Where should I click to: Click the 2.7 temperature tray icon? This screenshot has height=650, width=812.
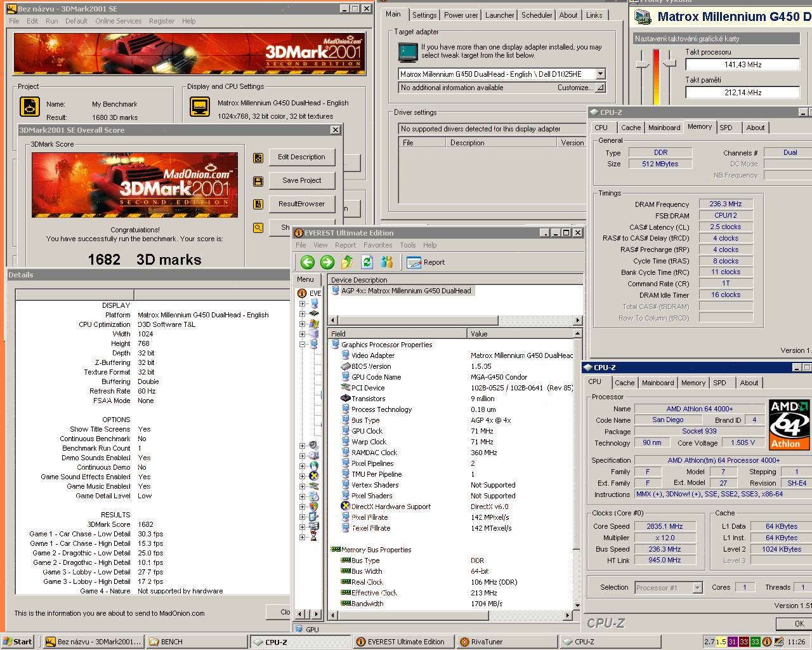coord(709,642)
